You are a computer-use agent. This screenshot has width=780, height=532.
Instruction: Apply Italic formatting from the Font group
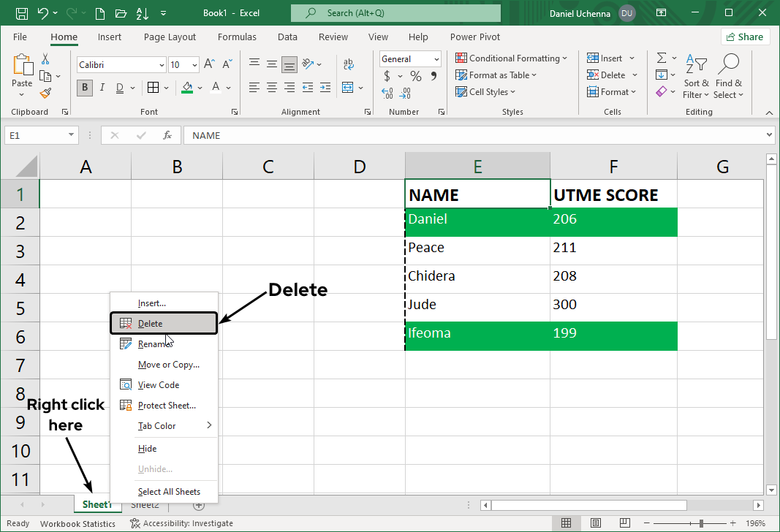(x=102, y=88)
